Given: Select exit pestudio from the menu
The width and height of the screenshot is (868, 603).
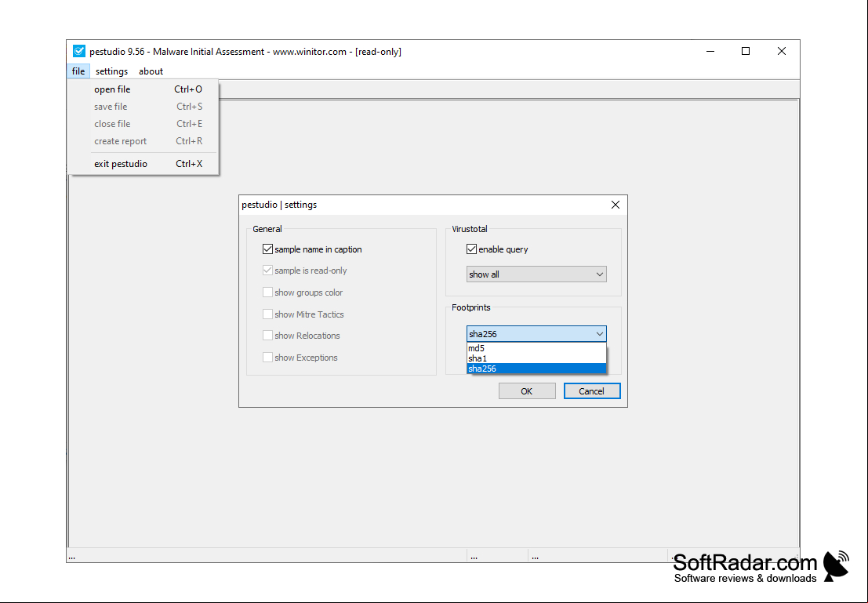Looking at the screenshot, I should tap(144, 163).
